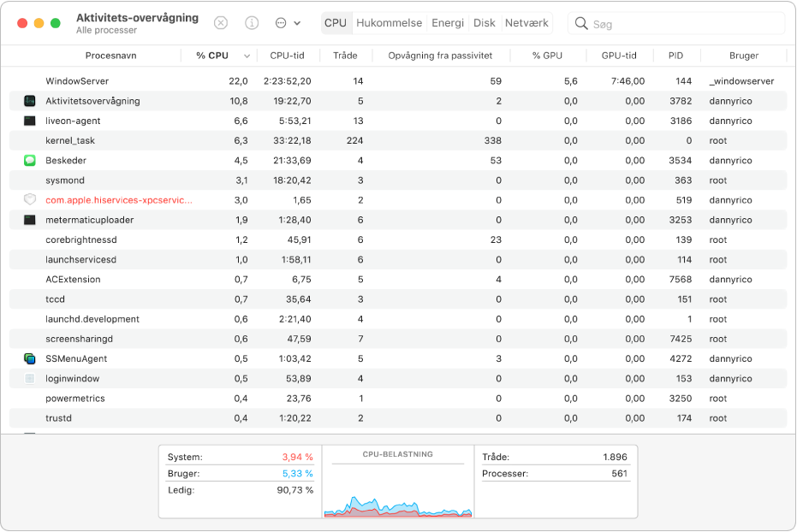Select the tccd process row

[x=398, y=299]
